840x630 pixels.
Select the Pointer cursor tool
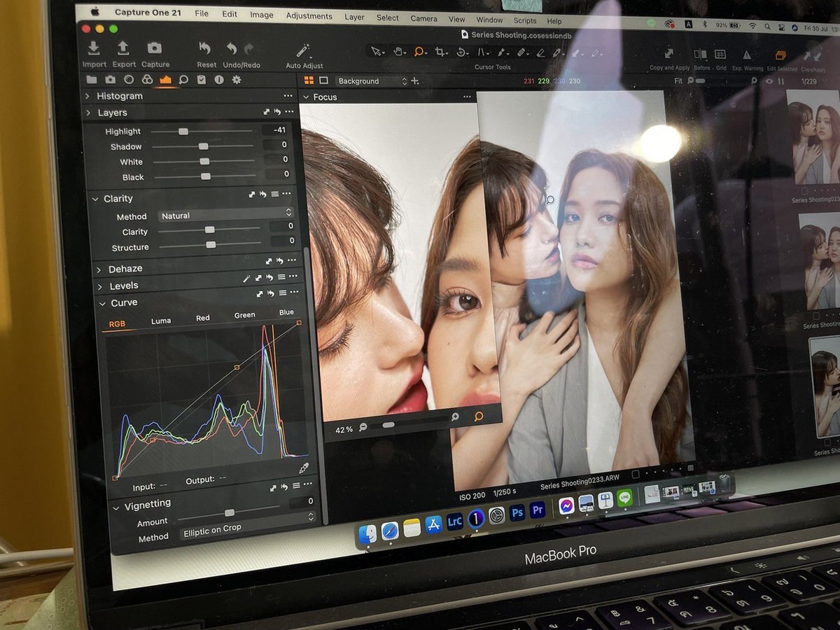pyautogui.click(x=376, y=51)
